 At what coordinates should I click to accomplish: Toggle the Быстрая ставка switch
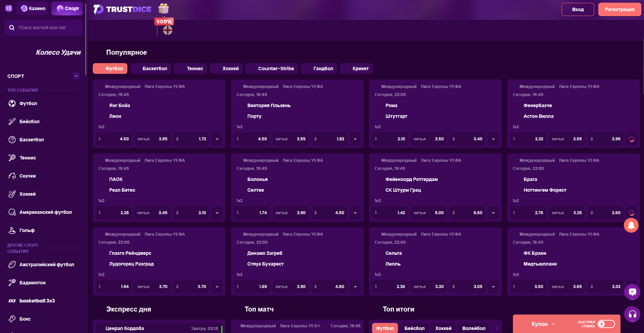(606, 324)
